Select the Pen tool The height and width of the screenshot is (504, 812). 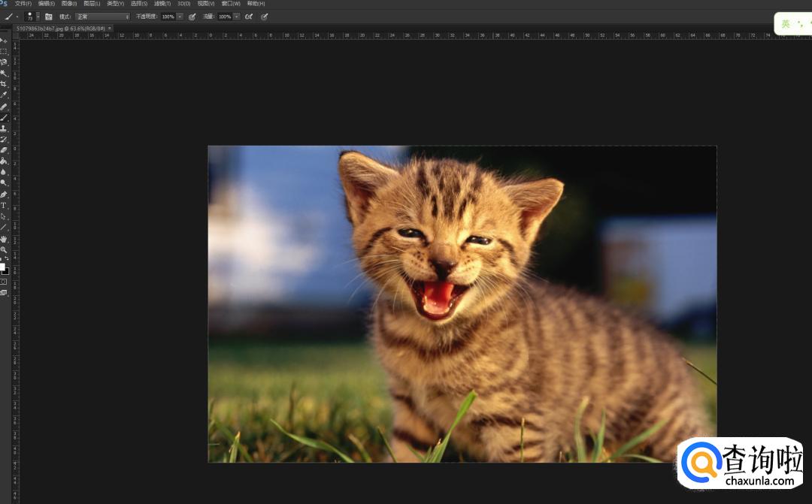point(4,194)
